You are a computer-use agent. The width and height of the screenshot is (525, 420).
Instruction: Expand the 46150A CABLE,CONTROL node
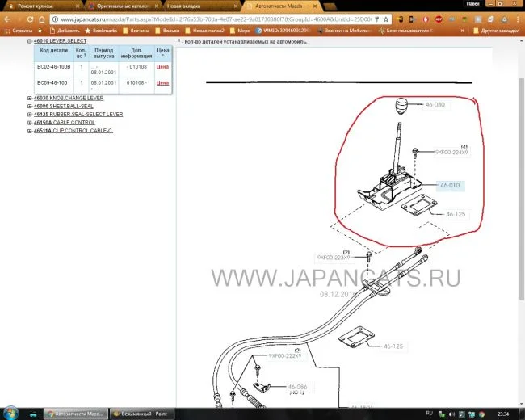[30, 122]
